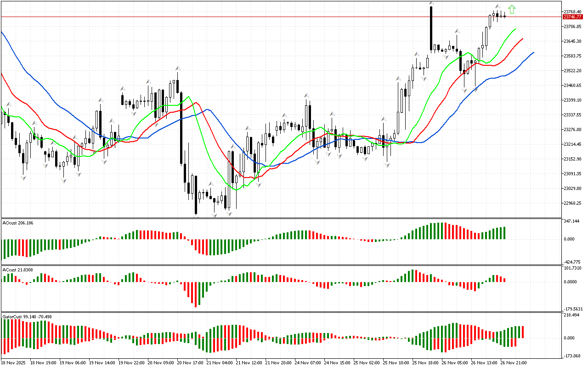Select the current price label 23746.77

[x=572, y=17]
